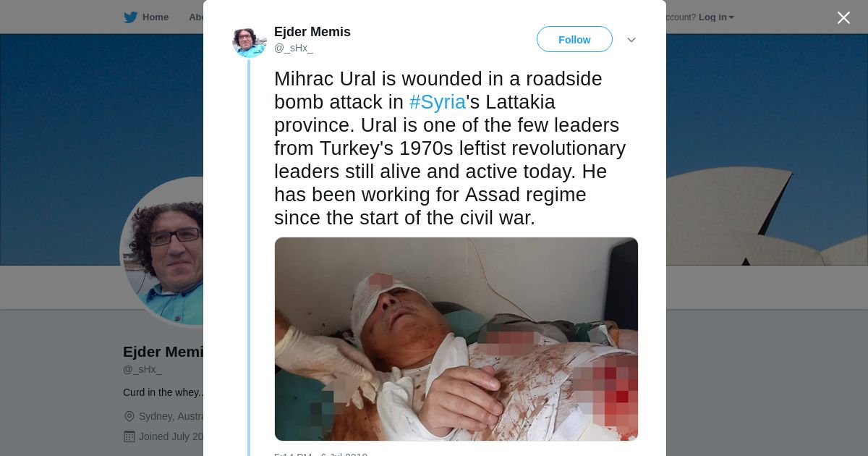Click the tweet text body
This screenshot has height=456, width=868.
450,148
